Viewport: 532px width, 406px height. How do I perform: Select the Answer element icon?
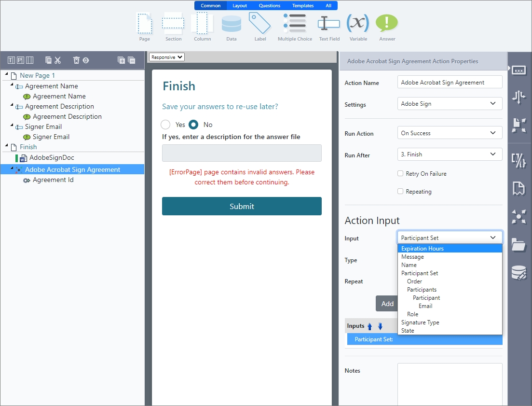pyautogui.click(x=387, y=24)
